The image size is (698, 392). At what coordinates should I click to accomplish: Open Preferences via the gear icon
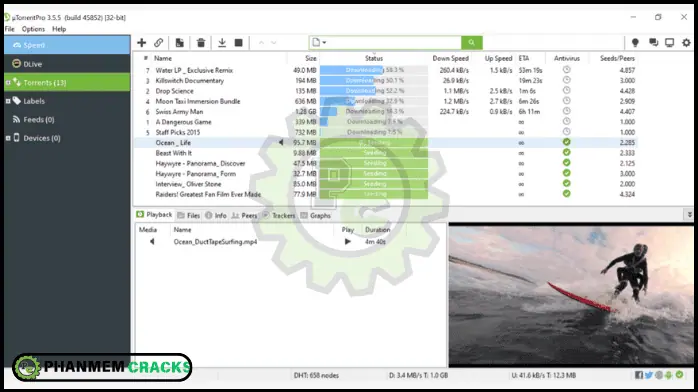686,43
